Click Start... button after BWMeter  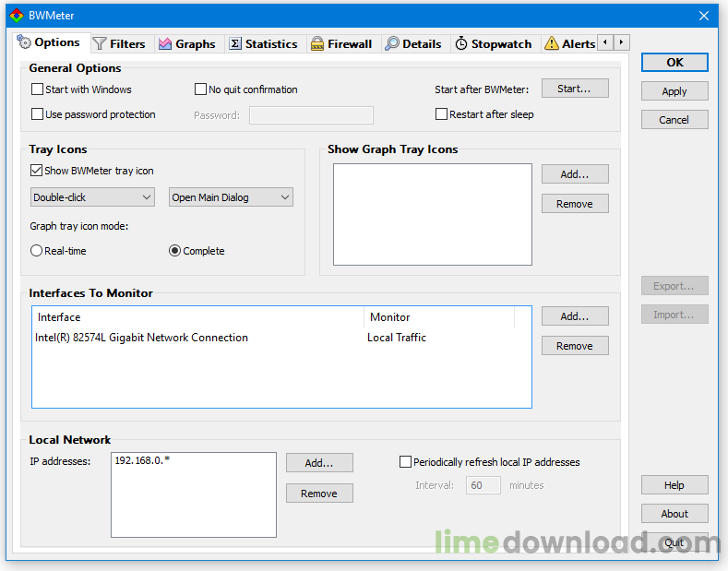coord(574,89)
